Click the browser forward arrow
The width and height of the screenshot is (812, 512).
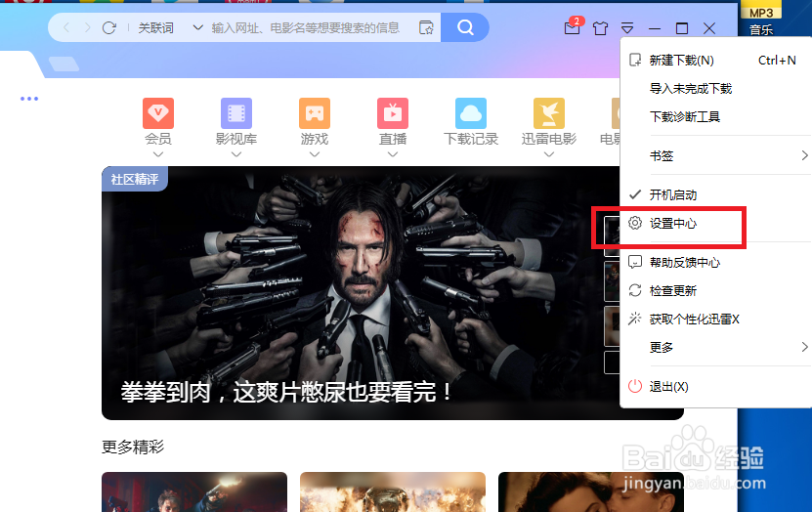(87, 27)
